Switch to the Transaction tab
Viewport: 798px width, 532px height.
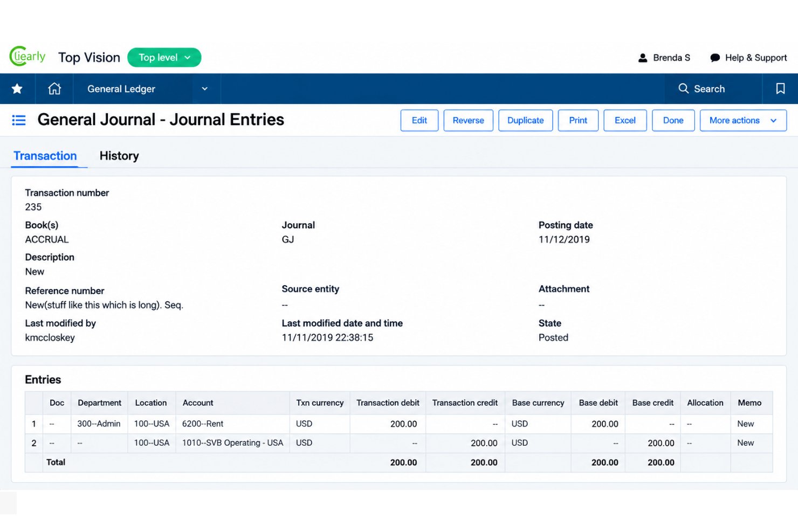(x=45, y=156)
